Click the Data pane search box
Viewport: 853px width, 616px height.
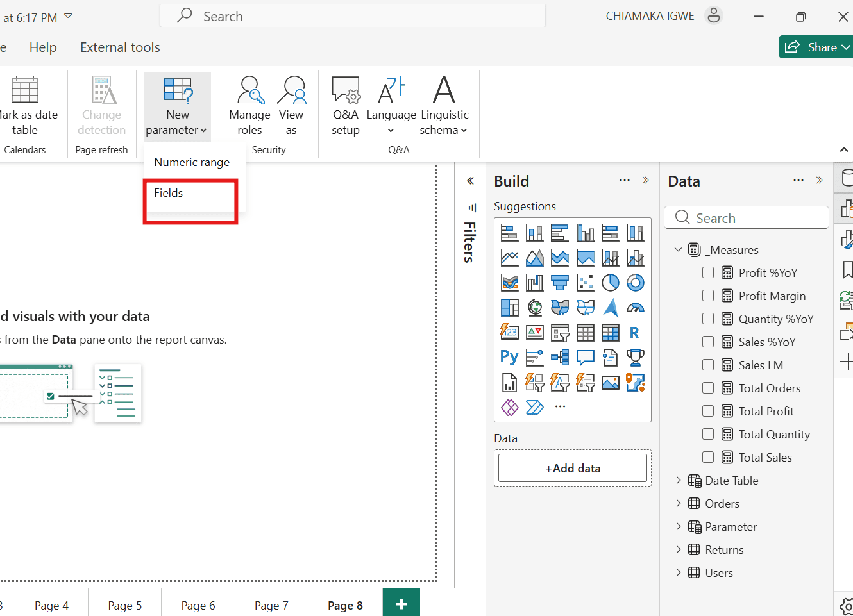tap(747, 218)
